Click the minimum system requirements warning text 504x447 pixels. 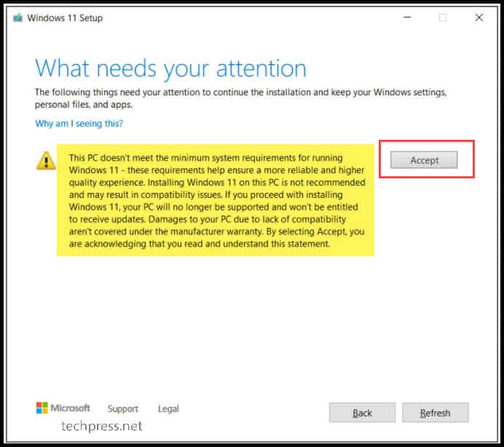point(217,200)
